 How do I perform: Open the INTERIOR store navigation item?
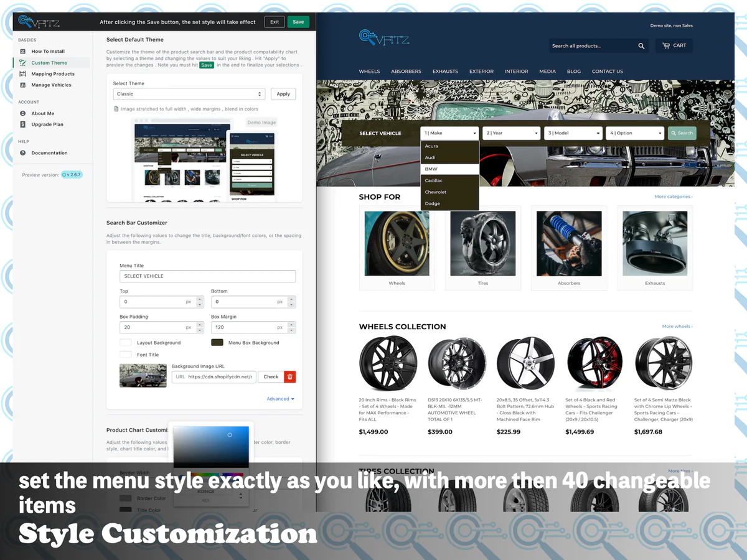pyautogui.click(x=516, y=72)
